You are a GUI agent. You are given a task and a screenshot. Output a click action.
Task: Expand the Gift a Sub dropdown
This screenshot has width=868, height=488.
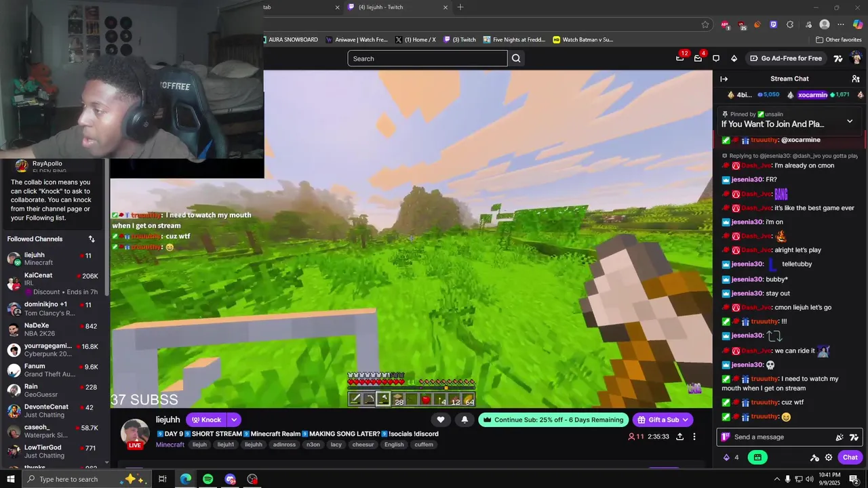685,420
